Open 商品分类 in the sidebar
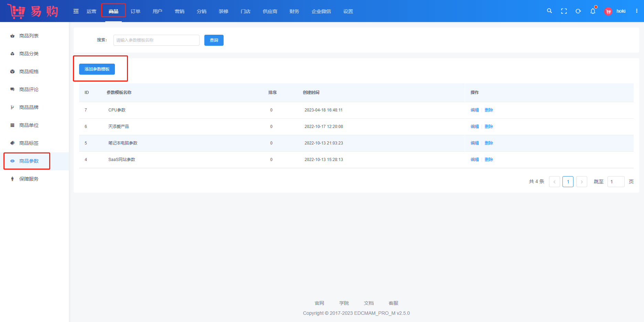Image resolution: width=644 pixels, height=322 pixels. point(29,54)
